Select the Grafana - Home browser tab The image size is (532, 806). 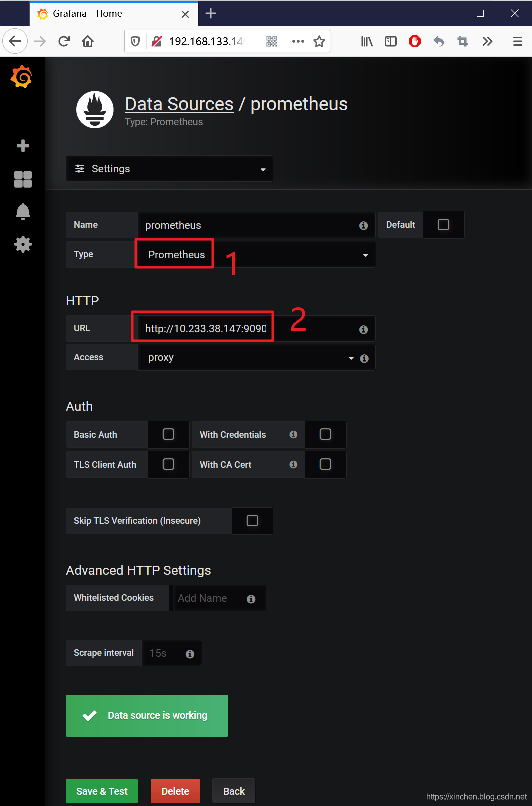(113, 14)
